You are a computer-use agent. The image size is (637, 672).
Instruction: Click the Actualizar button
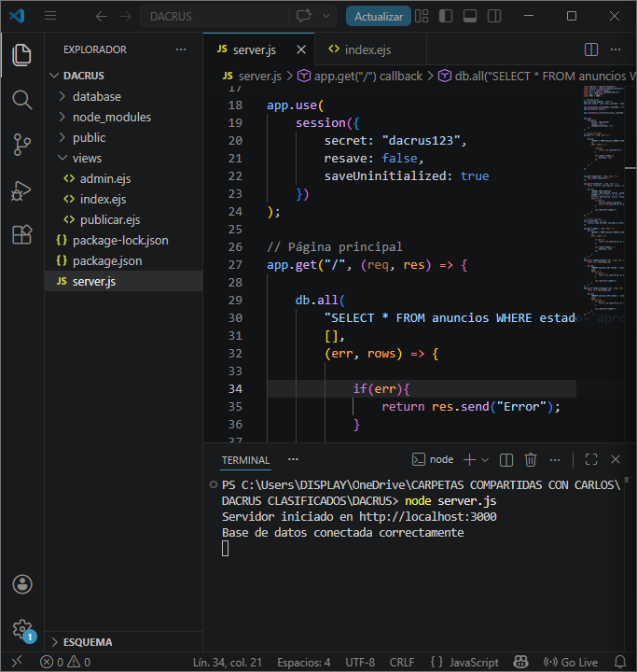click(x=379, y=16)
